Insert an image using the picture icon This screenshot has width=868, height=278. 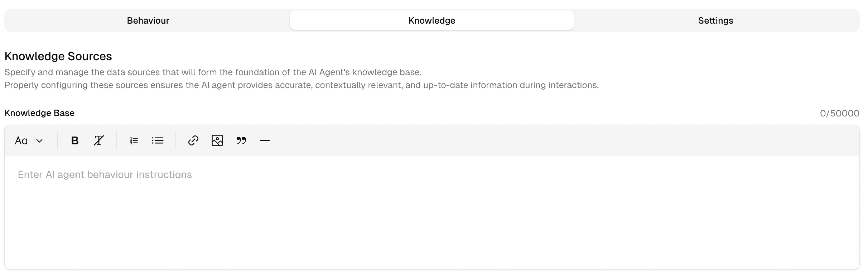click(x=217, y=140)
